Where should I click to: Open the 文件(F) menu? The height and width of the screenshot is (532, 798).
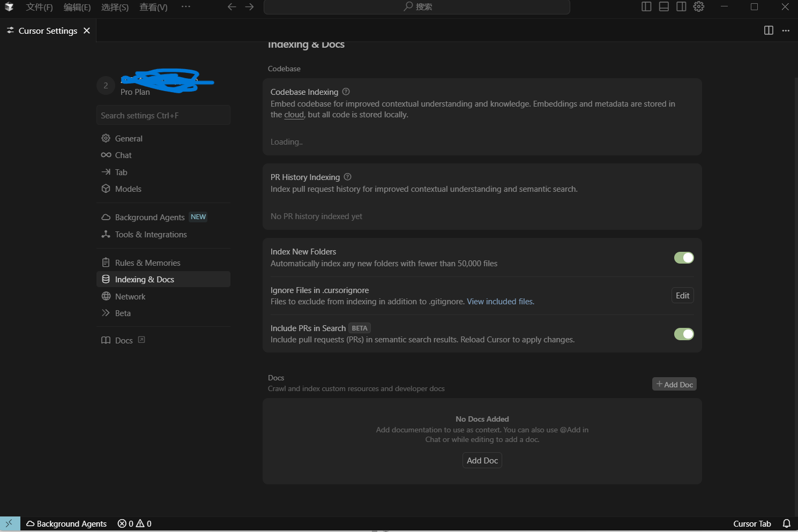40,7
